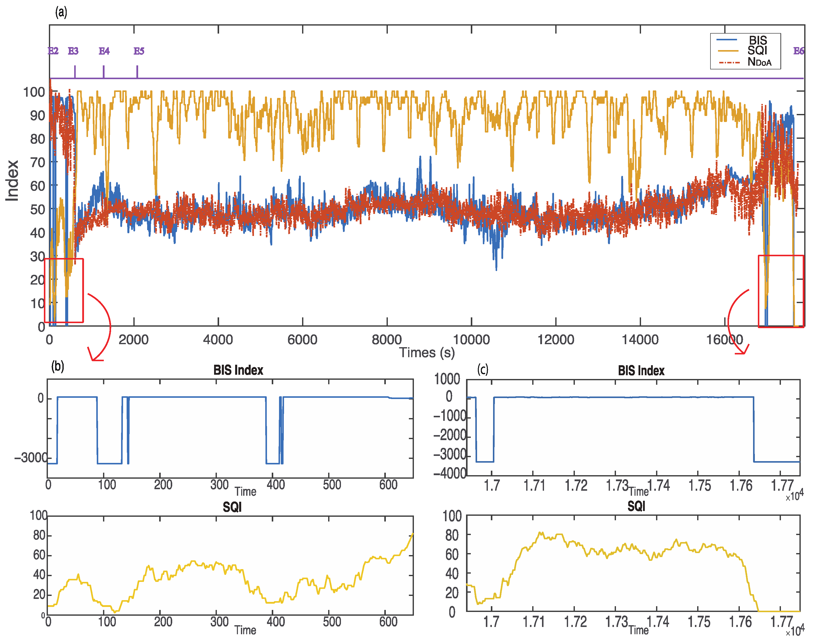This screenshot has height=644, width=815.
Task: Click the panel (a) label
Action: [x=61, y=13]
